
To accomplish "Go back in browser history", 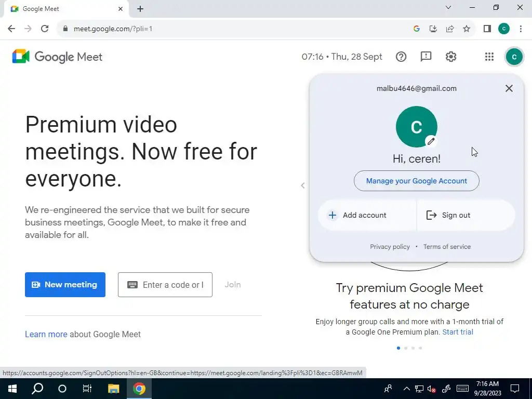I will [11, 29].
